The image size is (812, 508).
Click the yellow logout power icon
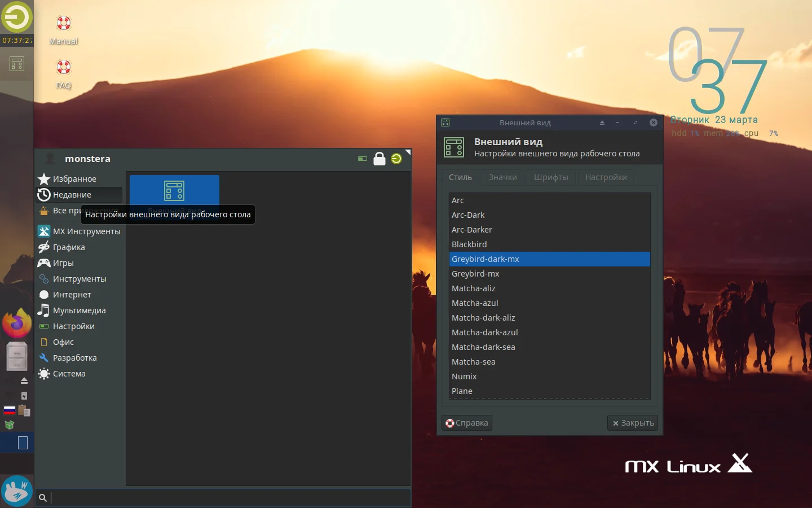pyautogui.click(x=396, y=159)
